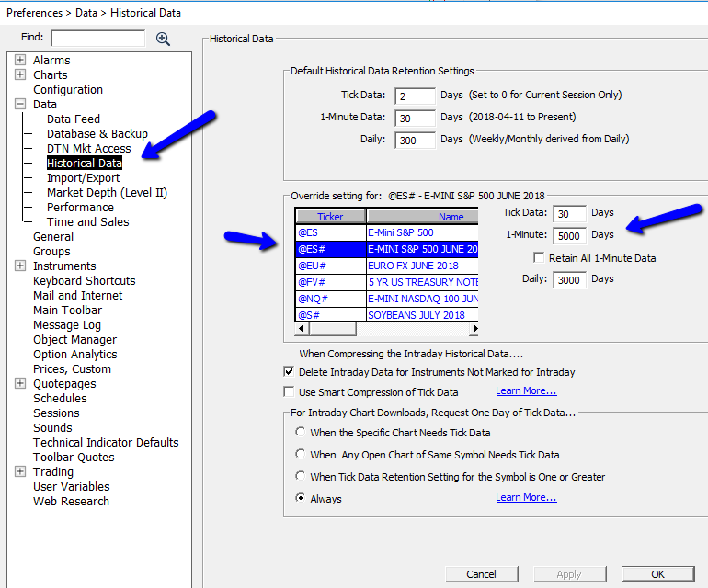
Task: Click the Find text field
Action: tap(98, 39)
